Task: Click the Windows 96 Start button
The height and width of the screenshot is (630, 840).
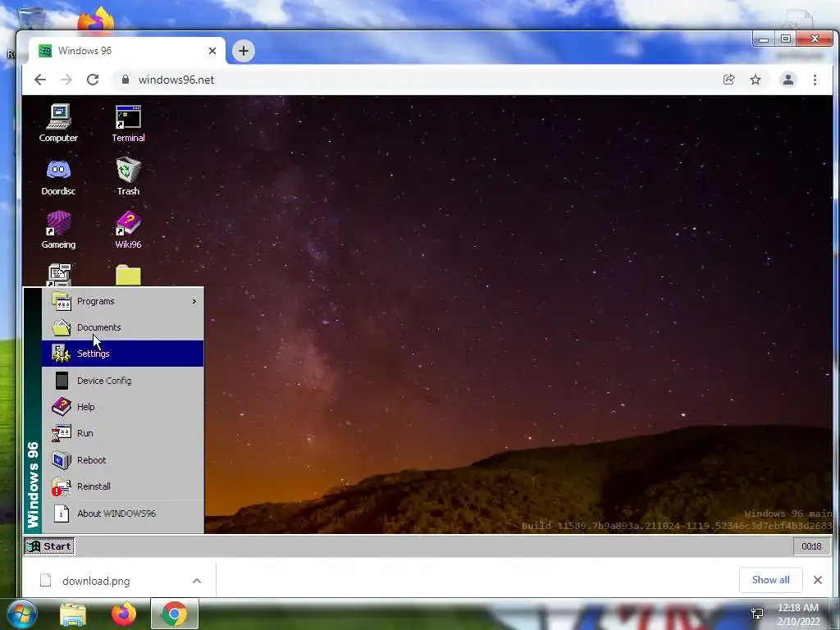Action: (49, 546)
